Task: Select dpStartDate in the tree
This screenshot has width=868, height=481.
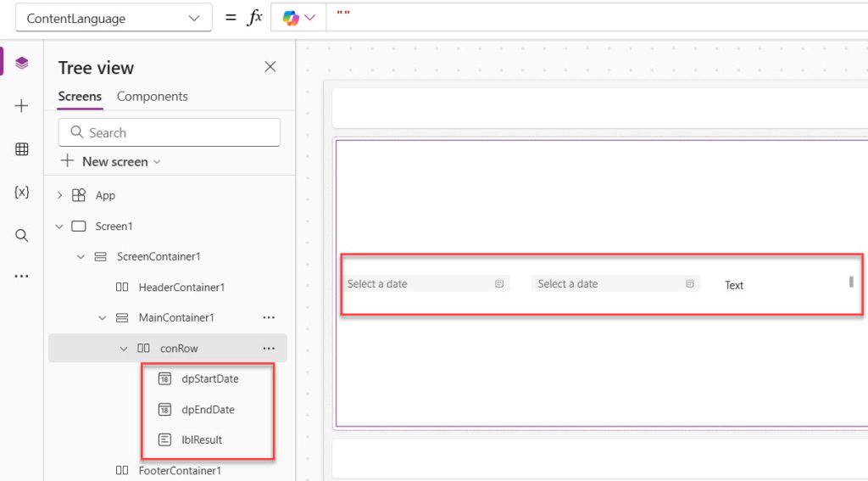Action: point(210,379)
